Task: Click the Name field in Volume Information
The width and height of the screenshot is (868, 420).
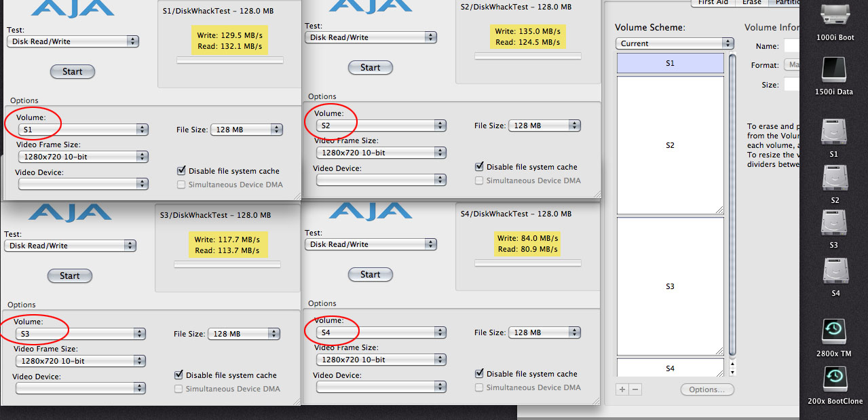Action: tap(791, 46)
